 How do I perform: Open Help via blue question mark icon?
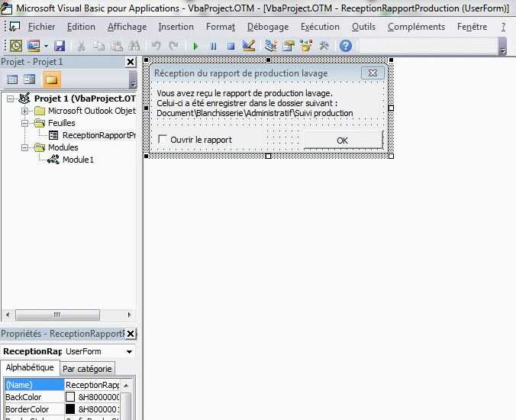click(x=346, y=46)
